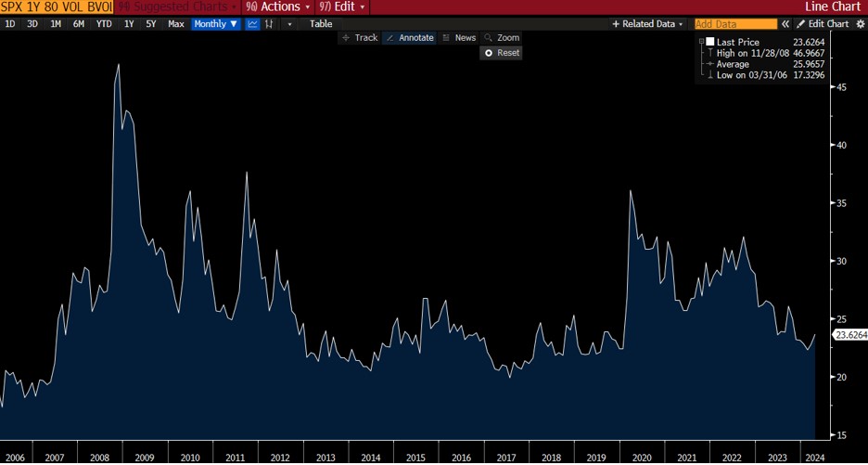The image size is (868, 465).
Task: Open the Edit menu
Action: click(x=343, y=6)
